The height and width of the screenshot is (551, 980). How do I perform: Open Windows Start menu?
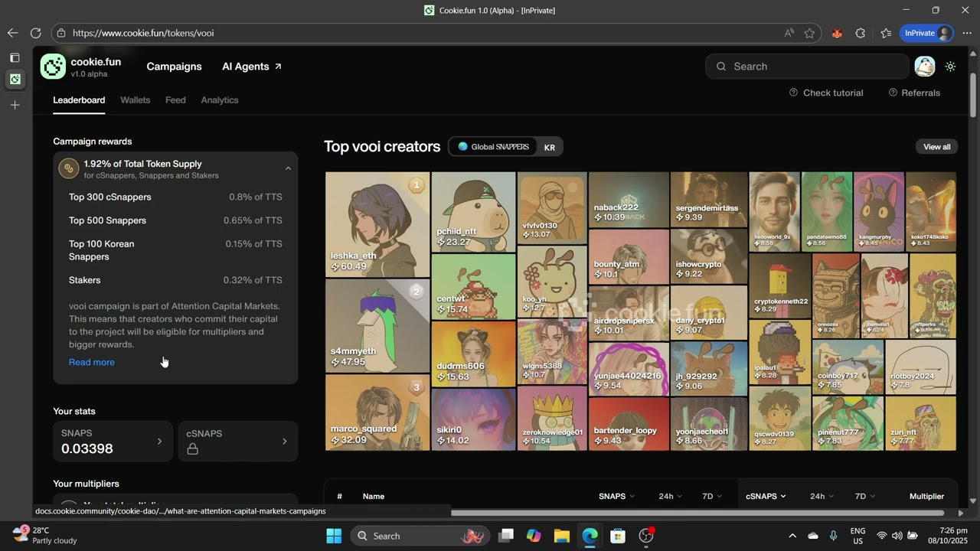click(x=334, y=536)
